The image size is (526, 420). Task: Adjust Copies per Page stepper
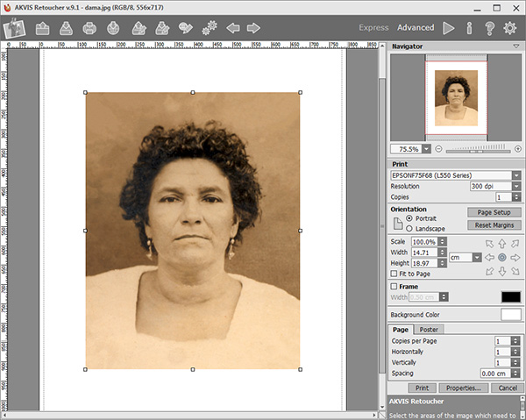tap(515, 341)
